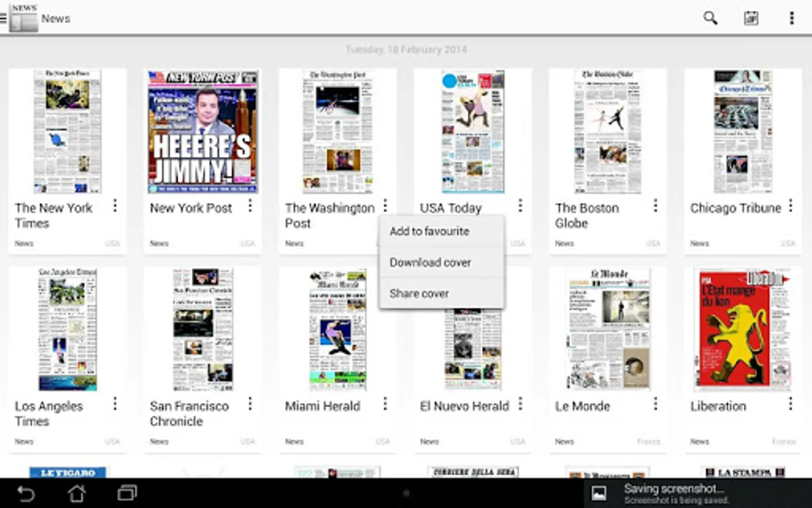This screenshot has width=812, height=508.
Task: Click the "Miami Herald" title text
Action: 323,406
